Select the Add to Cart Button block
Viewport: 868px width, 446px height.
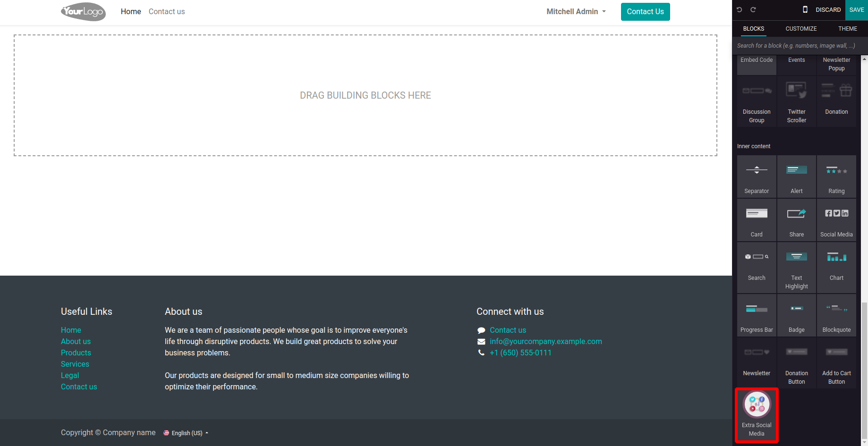pyautogui.click(x=836, y=363)
